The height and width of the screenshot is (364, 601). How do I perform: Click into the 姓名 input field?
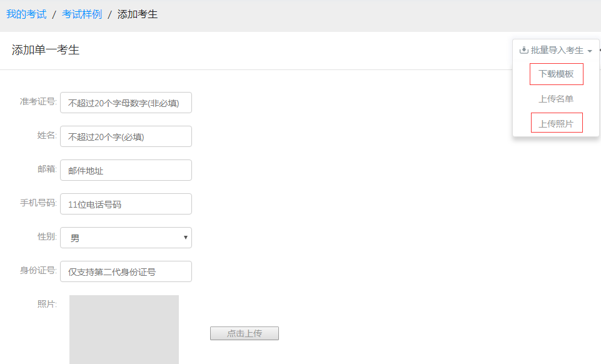coord(126,136)
